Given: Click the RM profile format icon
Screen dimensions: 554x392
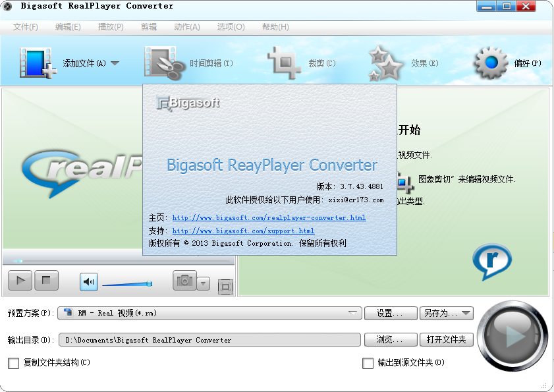Looking at the screenshot, I should [68, 313].
